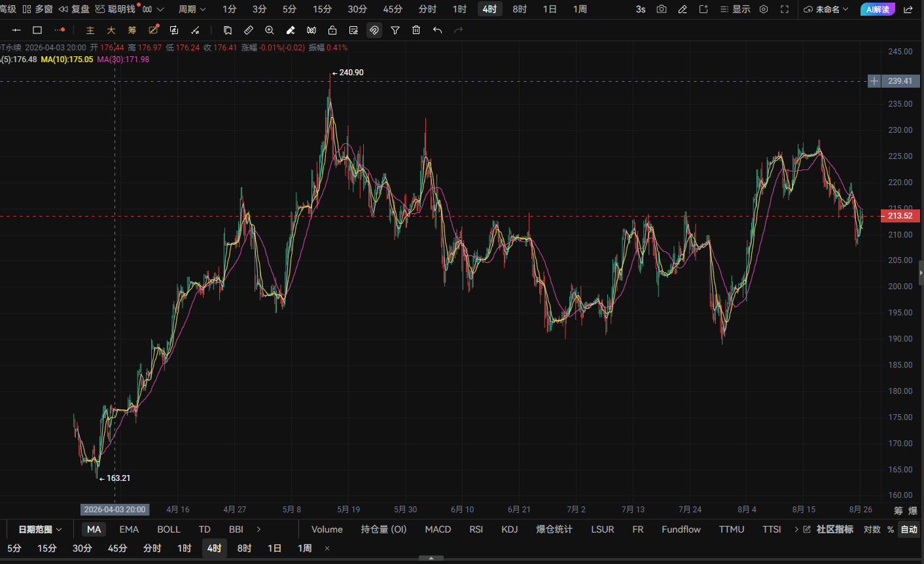This screenshot has height=564, width=924.
Task: Toggle the EMA indicator
Action: tap(129, 529)
